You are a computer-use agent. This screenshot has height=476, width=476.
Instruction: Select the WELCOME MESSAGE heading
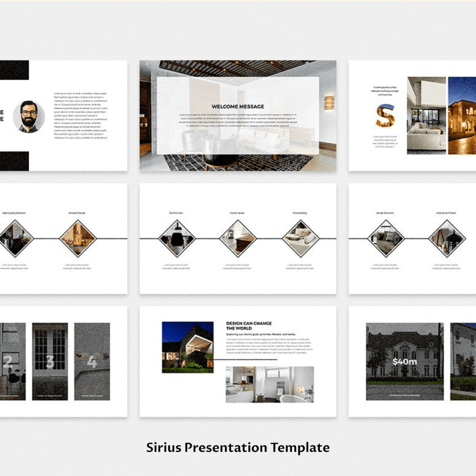tap(238, 106)
